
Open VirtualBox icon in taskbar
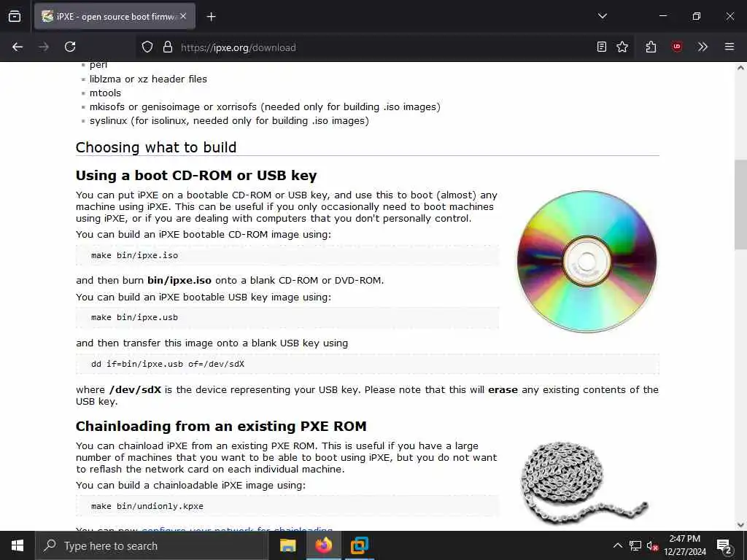[359, 545]
